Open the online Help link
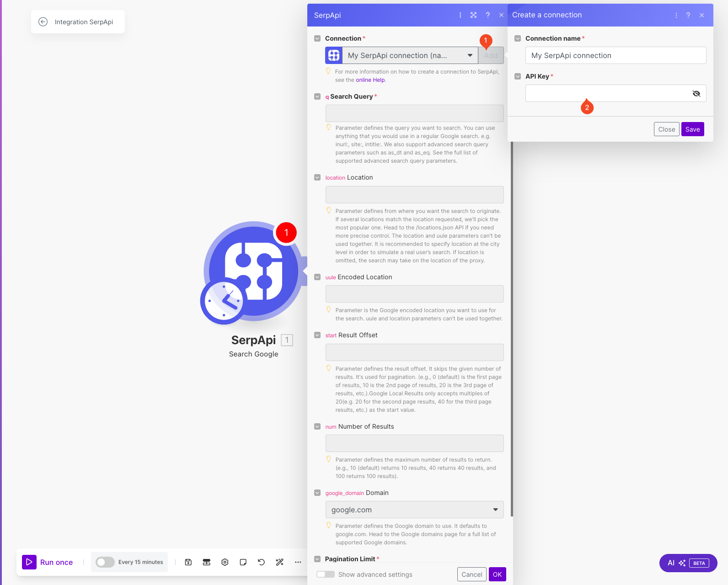The image size is (728, 585). pos(370,80)
